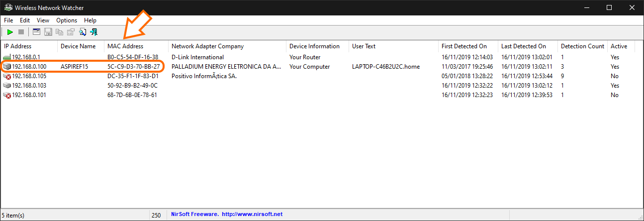Sort by the MAC Address column header

(136, 46)
